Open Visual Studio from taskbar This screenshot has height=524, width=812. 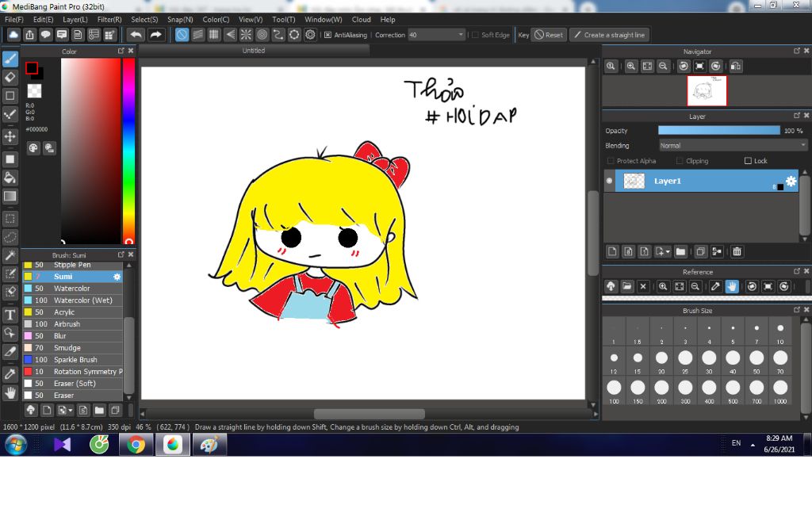coord(63,445)
